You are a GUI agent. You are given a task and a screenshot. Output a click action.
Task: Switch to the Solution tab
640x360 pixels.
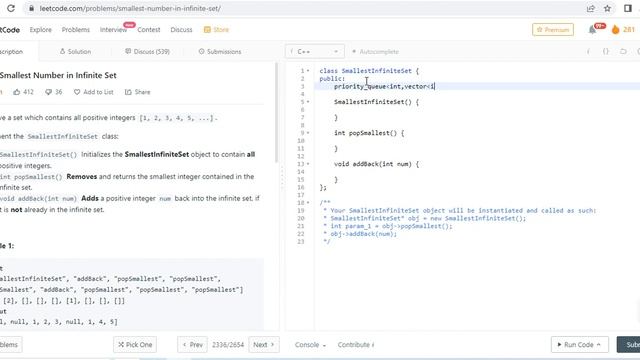click(75, 51)
